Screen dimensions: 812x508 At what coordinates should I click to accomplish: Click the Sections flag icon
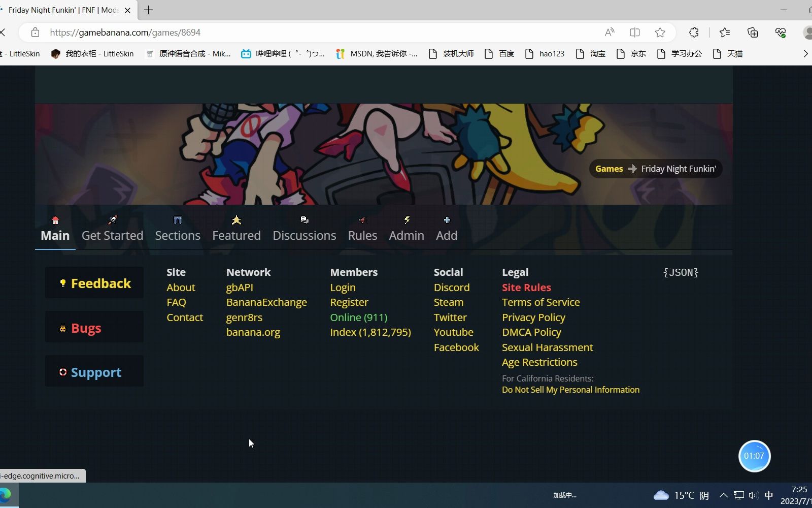coord(177,219)
